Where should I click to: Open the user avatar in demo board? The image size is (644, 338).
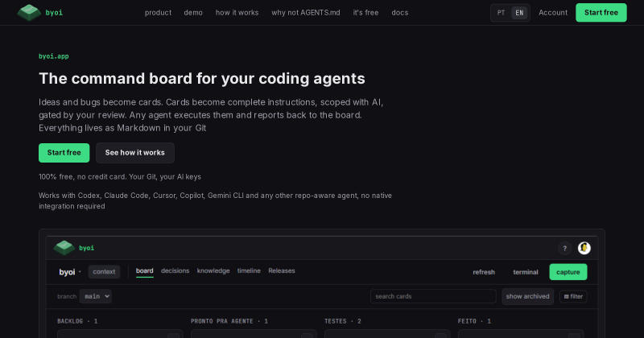point(584,248)
